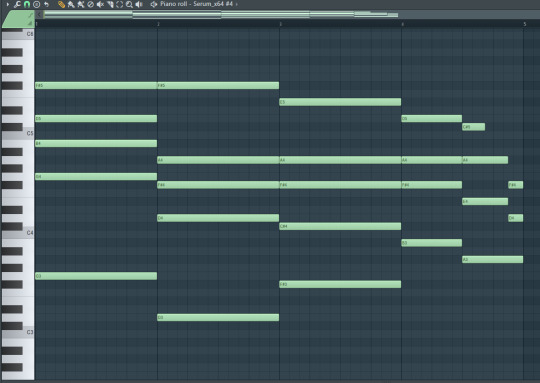Select the D5 note in bar 4
Viewport: 540px width, 383px height.
(x=432, y=118)
